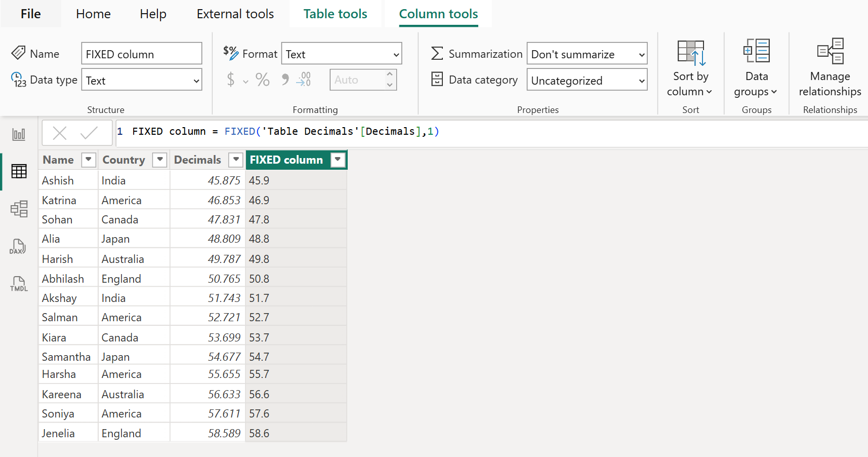Screen dimensions: 868x457
Task: Open Model view from the sidebar
Action: click(19, 208)
